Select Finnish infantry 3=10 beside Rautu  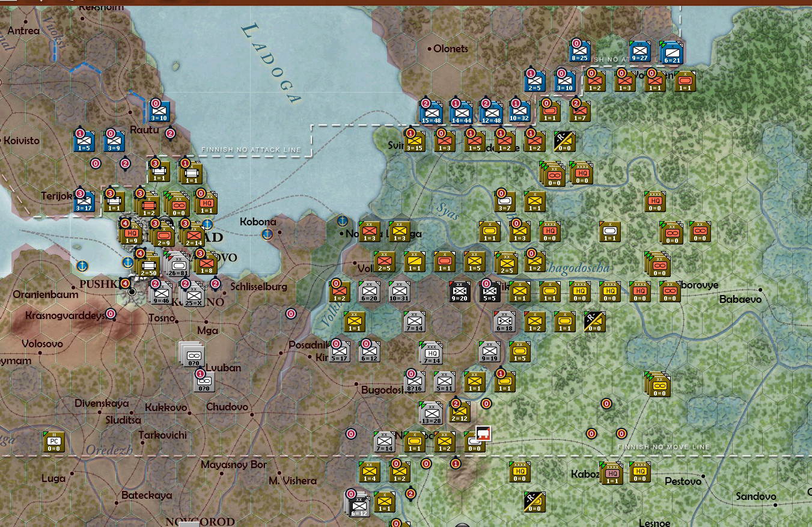tap(159, 111)
